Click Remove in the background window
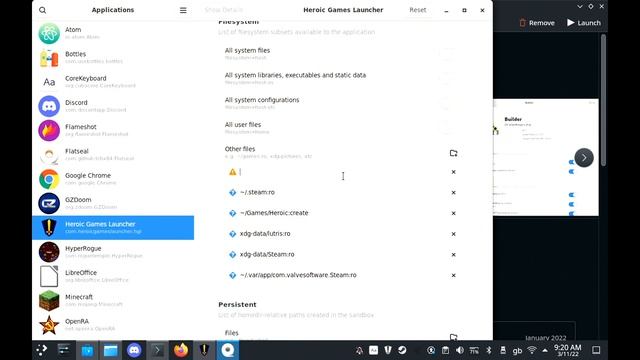 pos(537,23)
